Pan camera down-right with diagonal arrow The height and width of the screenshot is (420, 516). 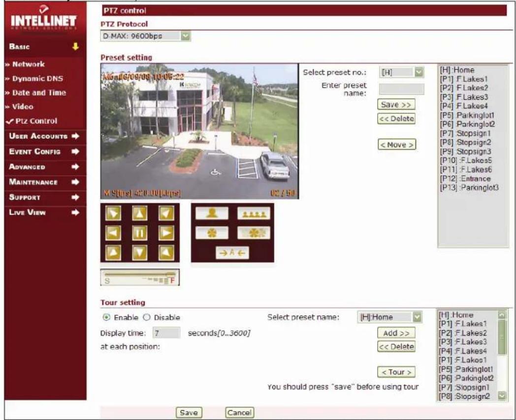pyautogui.click(x=166, y=253)
